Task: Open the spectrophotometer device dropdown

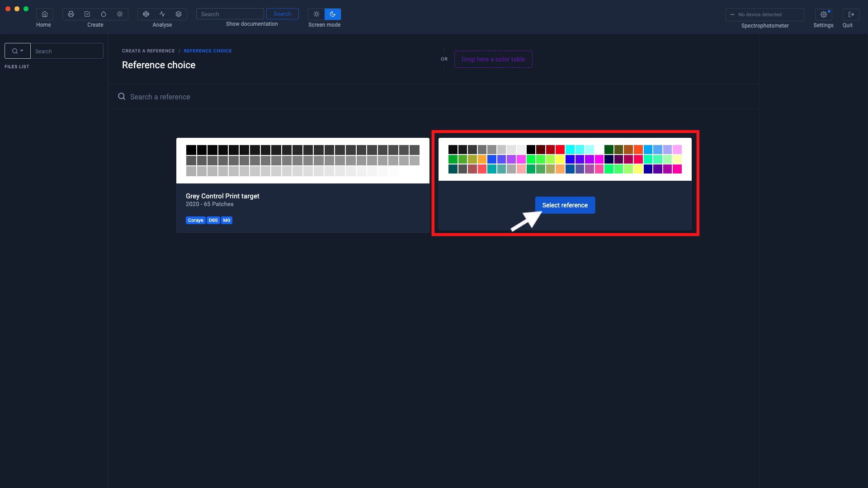Action: click(765, 14)
